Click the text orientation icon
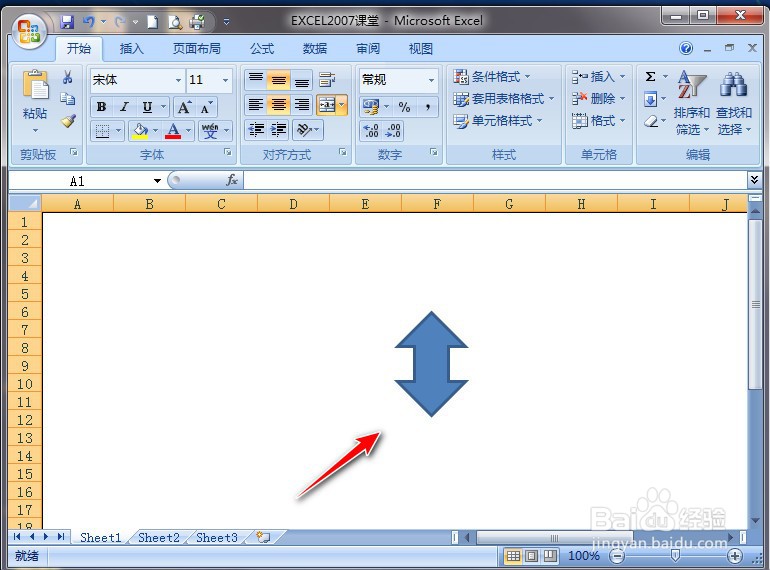Image resolution: width=770 pixels, height=570 pixels. tap(304, 130)
